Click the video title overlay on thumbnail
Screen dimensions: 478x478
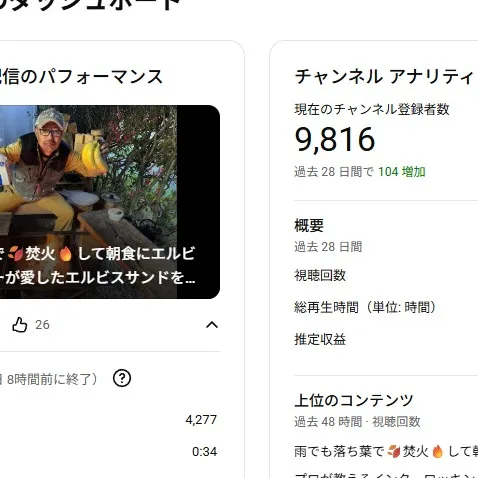point(97,265)
